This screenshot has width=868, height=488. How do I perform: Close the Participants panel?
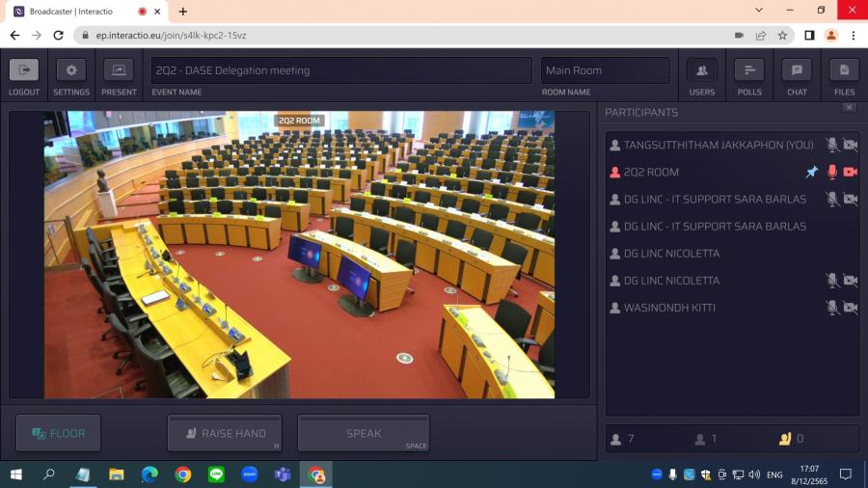tap(849, 108)
